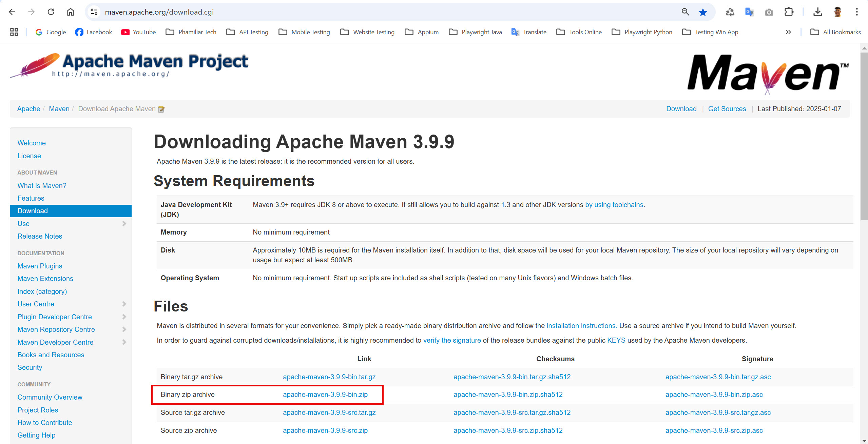Open the apps grid icon in bookmarks bar
The width and height of the screenshot is (868, 444).
tap(14, 32)
